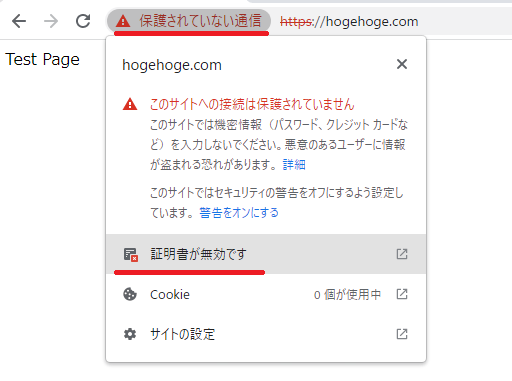Open external link icon in Cookie row
The height and width of the screenshot is (381, 512).
402,294
